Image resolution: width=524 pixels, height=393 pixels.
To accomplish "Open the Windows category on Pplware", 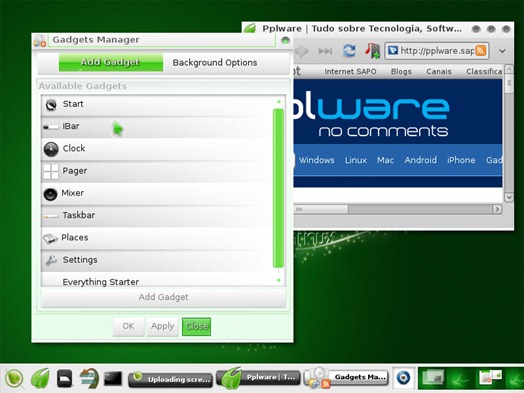I will 316,160.
